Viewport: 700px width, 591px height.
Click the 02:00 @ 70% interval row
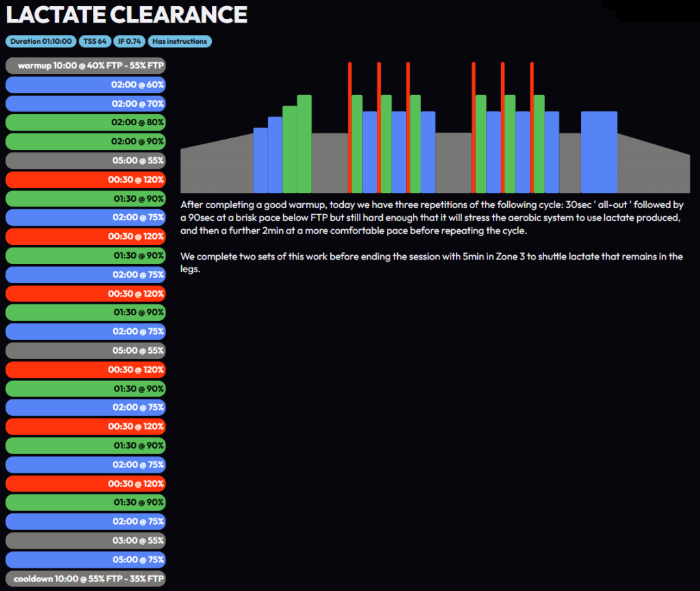click(85, 104)
